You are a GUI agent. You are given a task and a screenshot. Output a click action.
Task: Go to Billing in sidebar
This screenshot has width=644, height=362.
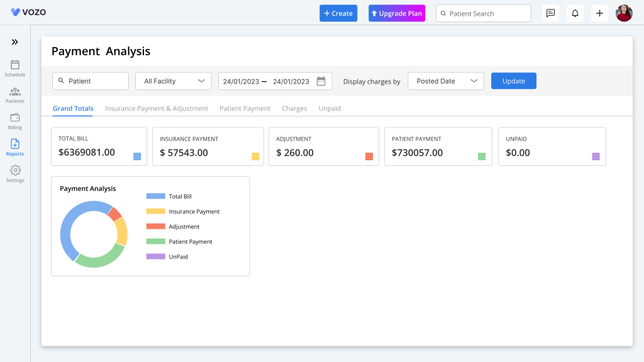tap(15, 121)
